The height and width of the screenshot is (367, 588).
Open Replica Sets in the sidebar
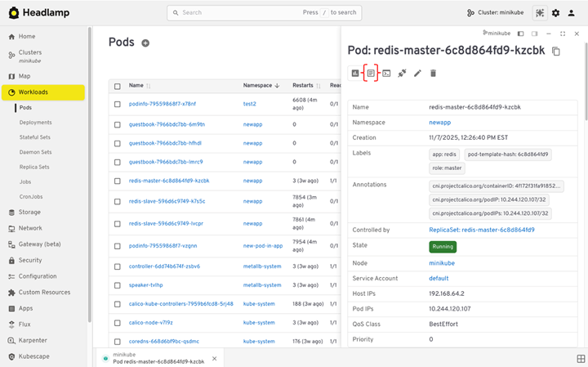(x=34, y=167)
